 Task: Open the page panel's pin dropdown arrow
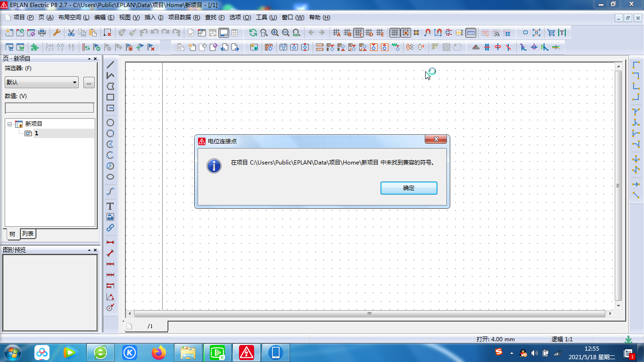89,59
